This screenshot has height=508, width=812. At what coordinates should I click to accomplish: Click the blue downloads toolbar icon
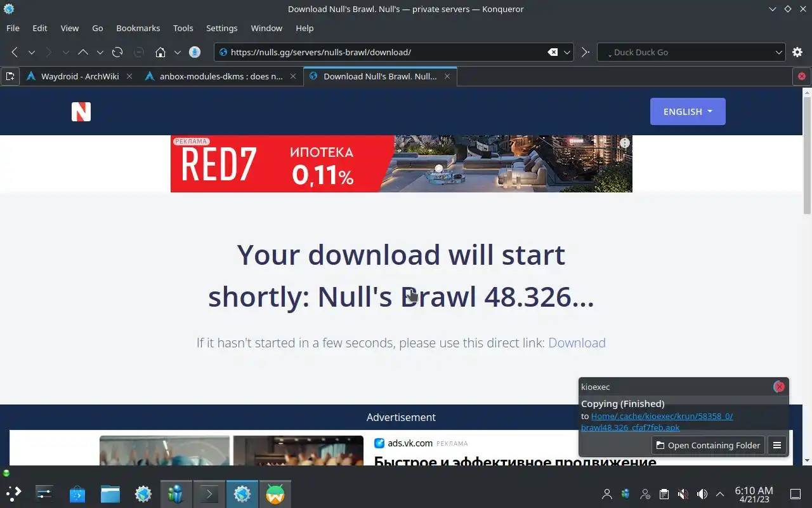click(195, 52)
